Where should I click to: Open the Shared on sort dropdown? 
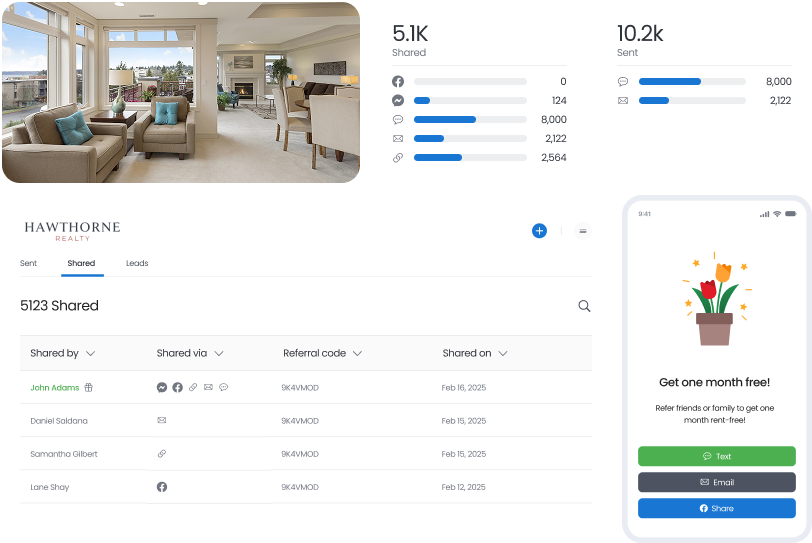pyautogui.click(x=503, y=353)
